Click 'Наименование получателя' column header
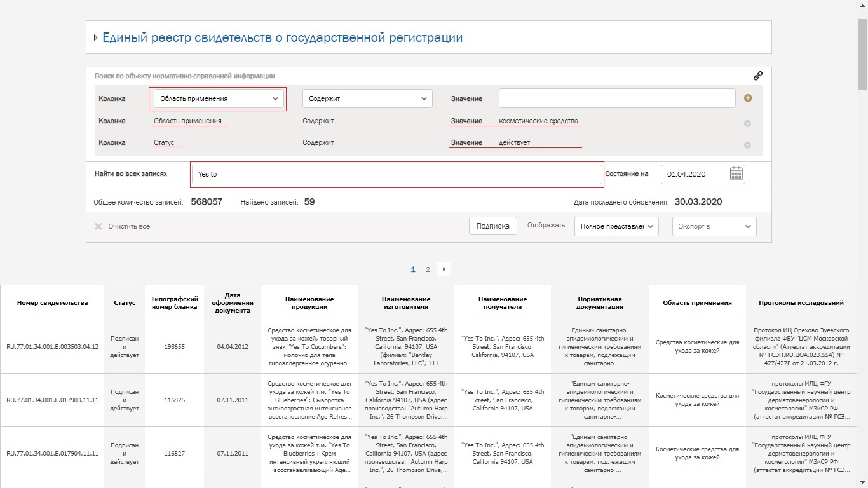Image resolution: width=868 pixels, height=488 pixels. 503,303
